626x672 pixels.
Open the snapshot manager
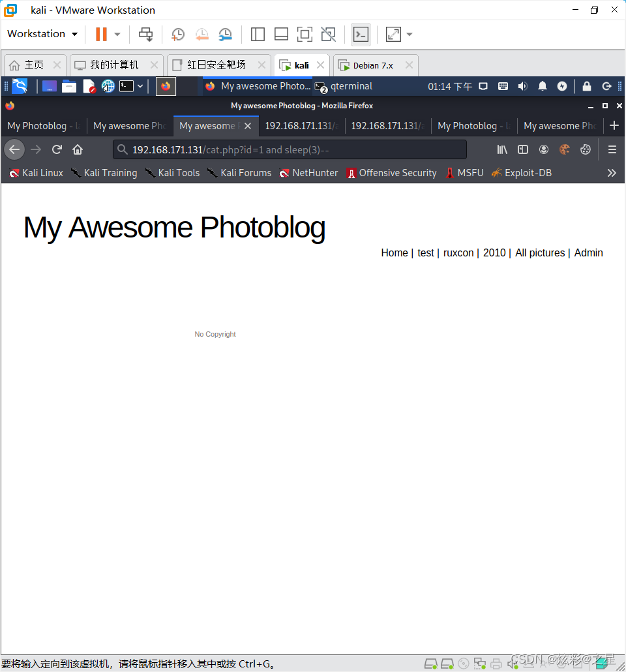tap(226, 35)
